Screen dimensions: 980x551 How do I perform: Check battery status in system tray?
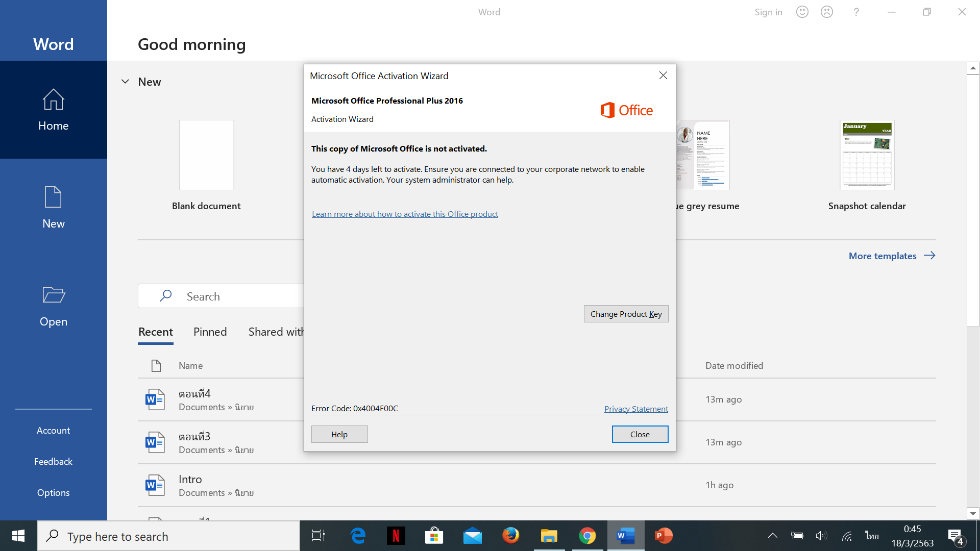click(x=797, y=536)
